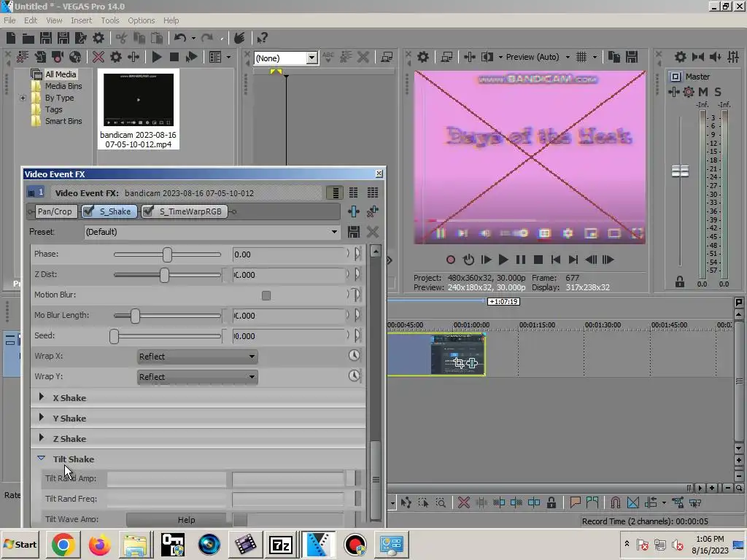Toggle the lock fader channels padlock
Image resolution: width=747 pixels, height=560 pixels.
pos(680,282)
